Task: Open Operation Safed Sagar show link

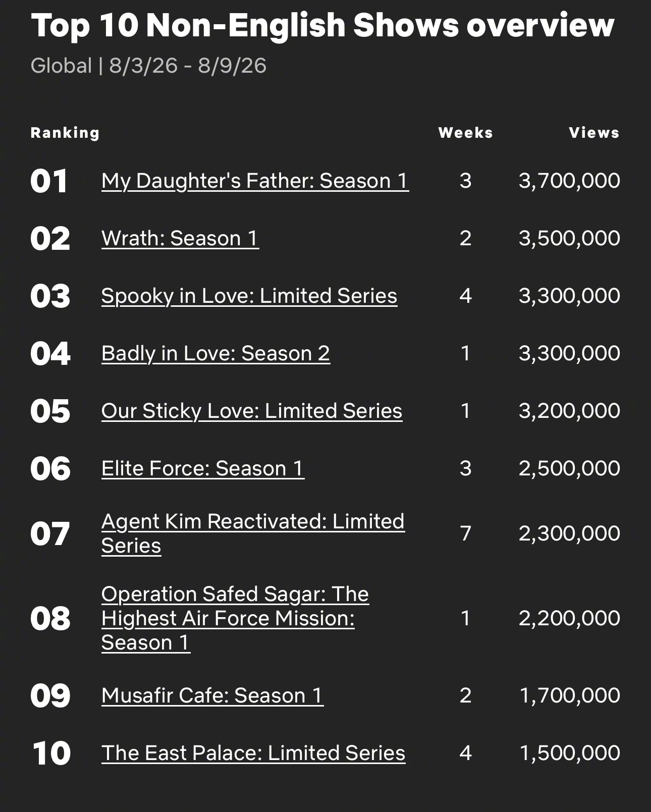Action: (x=235, y=618)
